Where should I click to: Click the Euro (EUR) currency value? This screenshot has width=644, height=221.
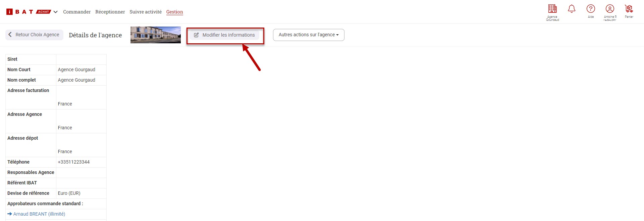(69, 193)
